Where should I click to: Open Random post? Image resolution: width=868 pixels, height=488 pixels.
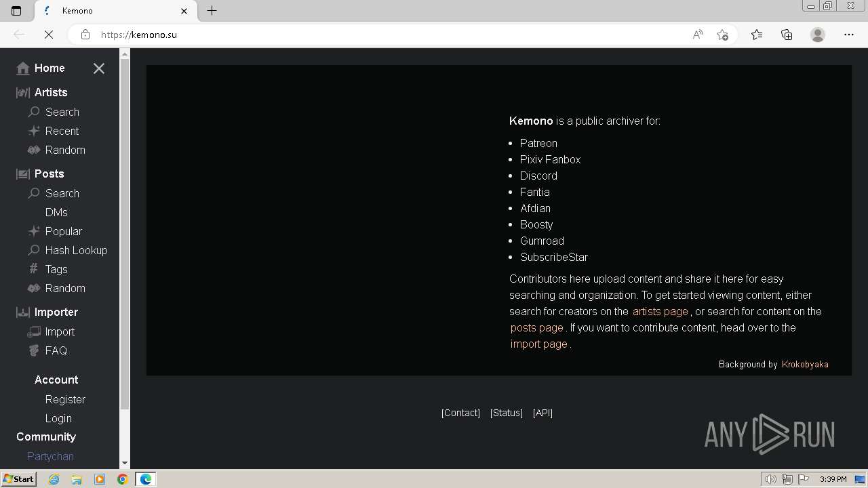[65, 288]
